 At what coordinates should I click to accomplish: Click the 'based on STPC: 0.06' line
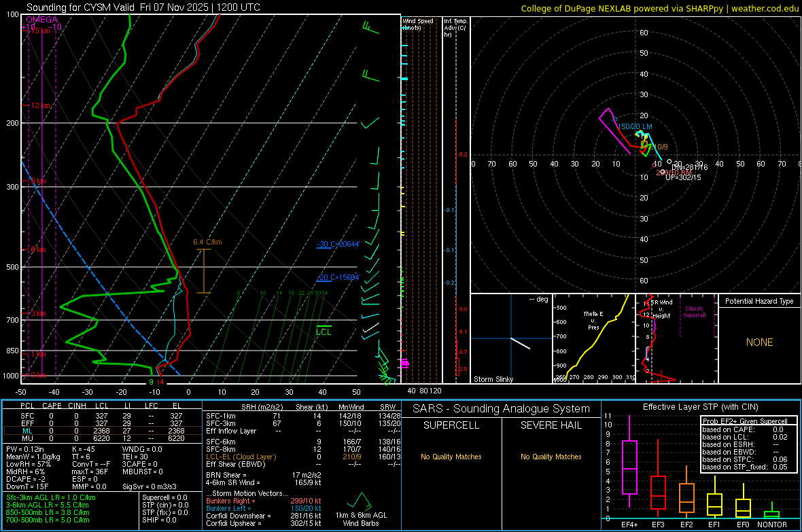click(x=745, y=459)
